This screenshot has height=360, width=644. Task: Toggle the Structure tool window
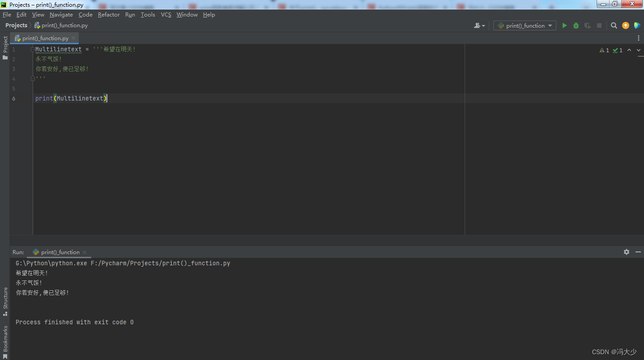[5, 301]
